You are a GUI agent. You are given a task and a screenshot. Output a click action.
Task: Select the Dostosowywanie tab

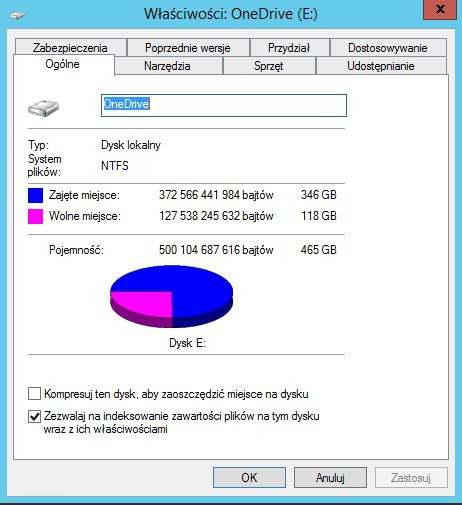(x=388, y=48)
